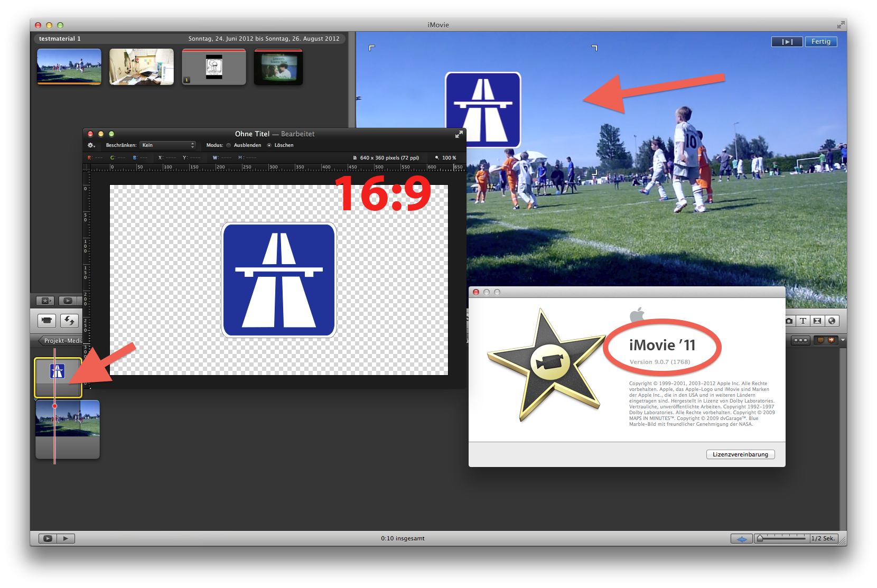877x588 pixels.
Task: Select Ausblenden mode radio button
Action: pyautogui.click(x=228, y=145)
